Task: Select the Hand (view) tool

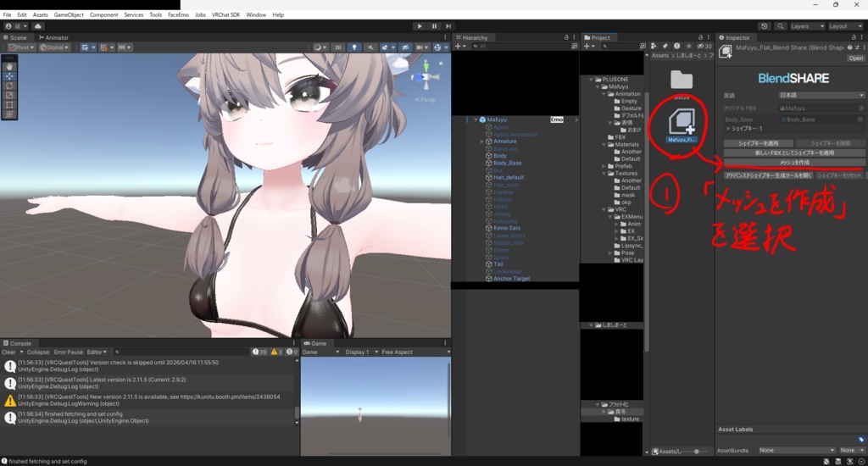Action: [9, 66]
